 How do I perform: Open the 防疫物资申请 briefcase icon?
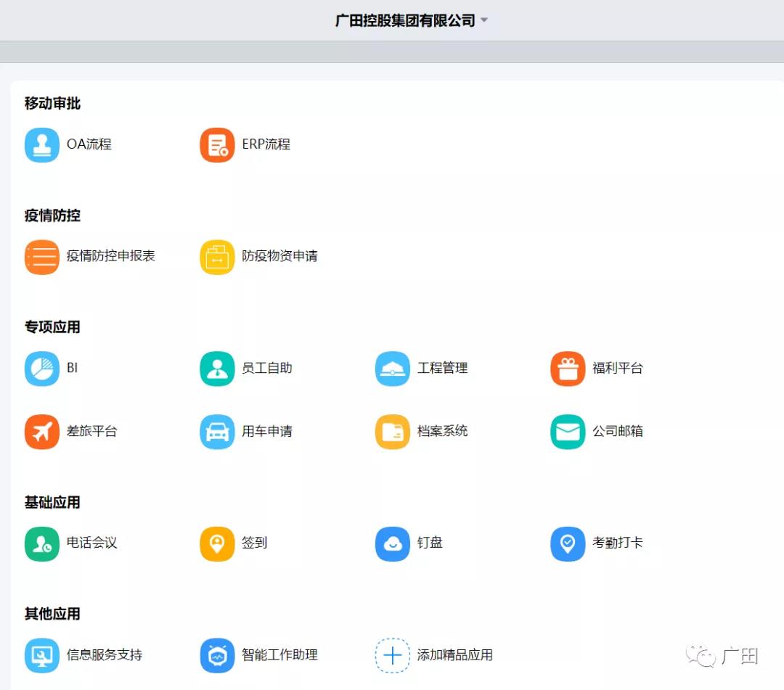tap(217, 257)
